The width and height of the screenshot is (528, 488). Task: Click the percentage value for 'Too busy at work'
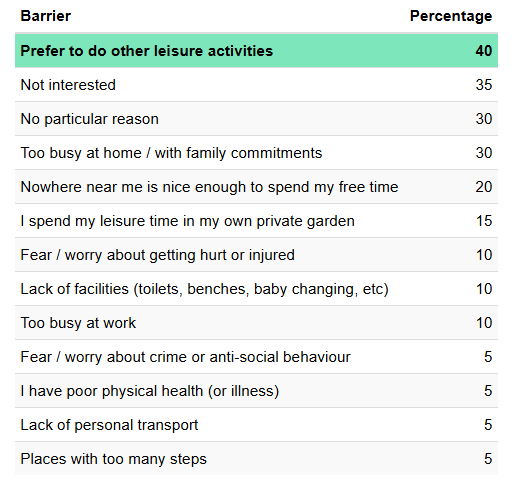[484, 323]
